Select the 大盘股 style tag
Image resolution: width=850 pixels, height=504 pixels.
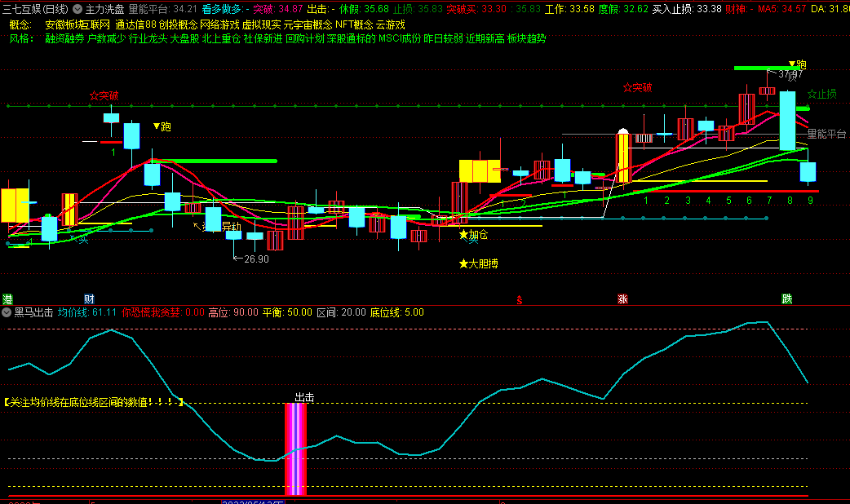tap(185, 38)
